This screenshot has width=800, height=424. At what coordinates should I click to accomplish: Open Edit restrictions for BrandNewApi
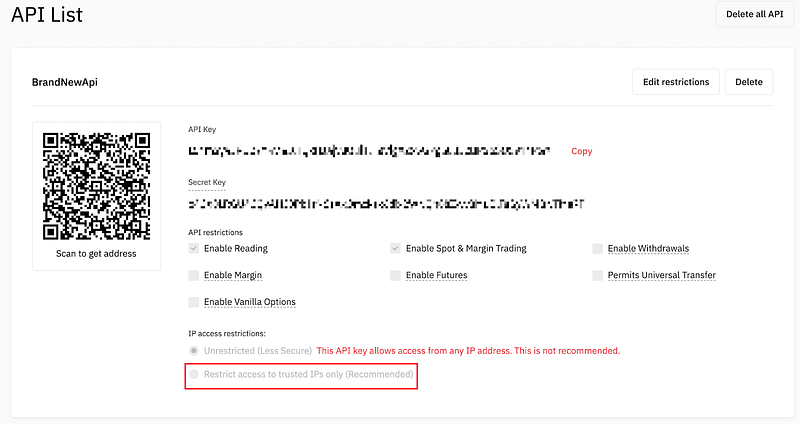(676, 82)
